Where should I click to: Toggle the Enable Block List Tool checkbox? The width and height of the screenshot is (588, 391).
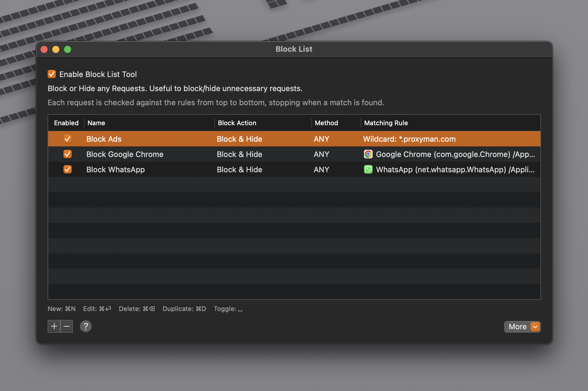pos(52,74)
